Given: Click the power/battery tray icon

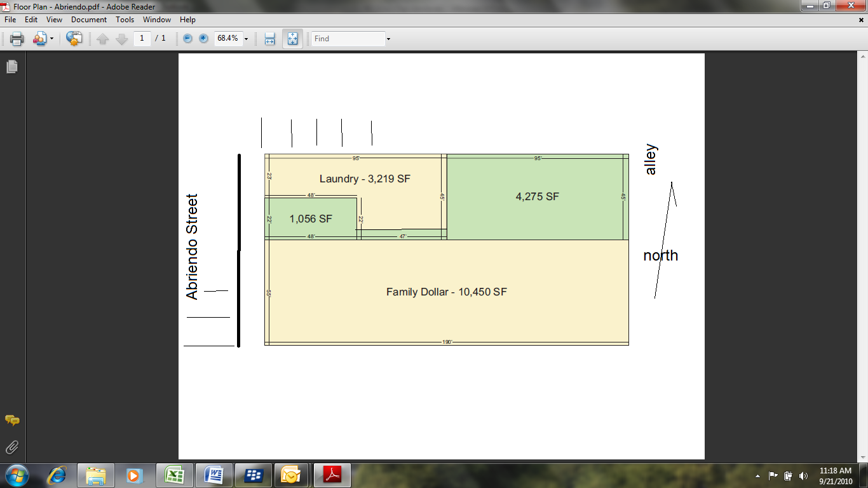Looking at the screenshot, I should click(788, 475).
